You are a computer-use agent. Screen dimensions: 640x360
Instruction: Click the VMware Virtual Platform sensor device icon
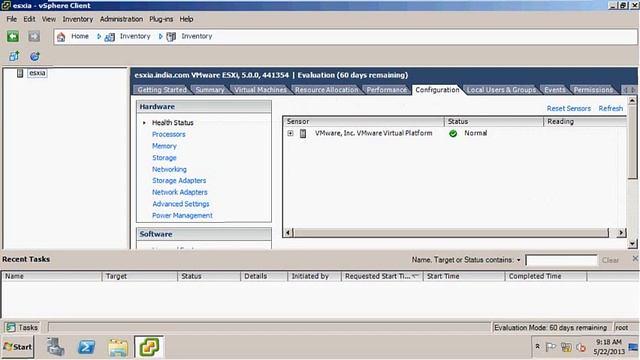click(x=303, y=133)
